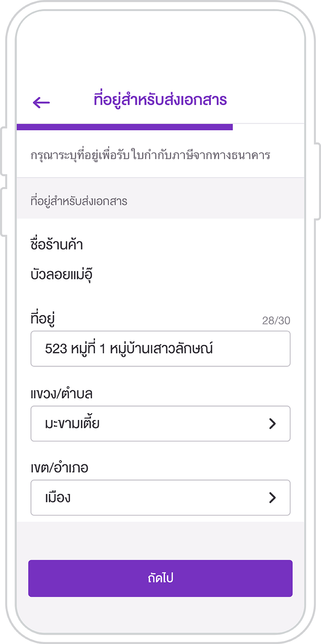Viewport: 321px width, 644px height.
Task: Open the เขต/อำเภอ chevron arrow
Action: point(272,498)
